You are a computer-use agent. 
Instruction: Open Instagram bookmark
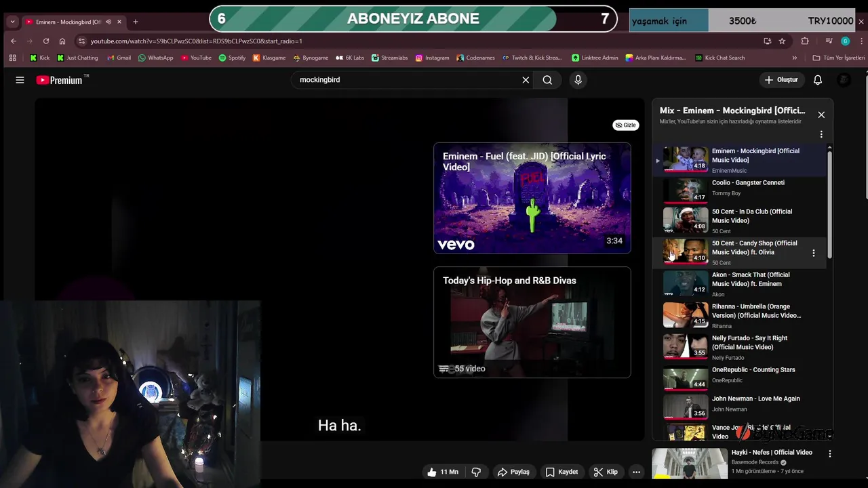click(432, 58)
